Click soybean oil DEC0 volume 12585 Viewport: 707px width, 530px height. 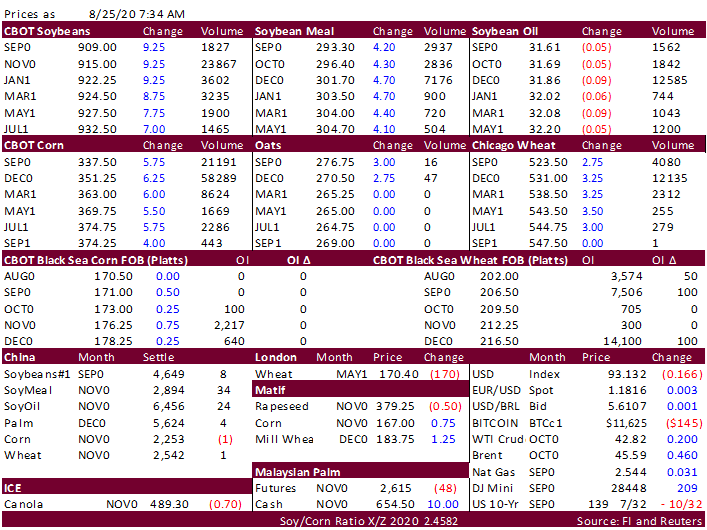click(670, 80)
